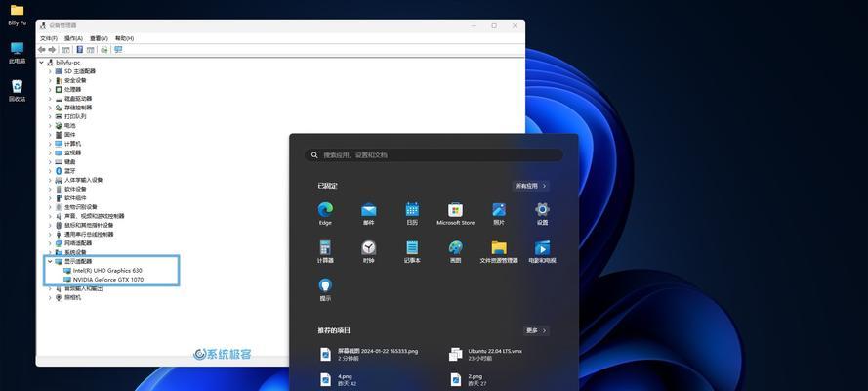
Task: Expand the 处理器 node
Action: (50, 89)
